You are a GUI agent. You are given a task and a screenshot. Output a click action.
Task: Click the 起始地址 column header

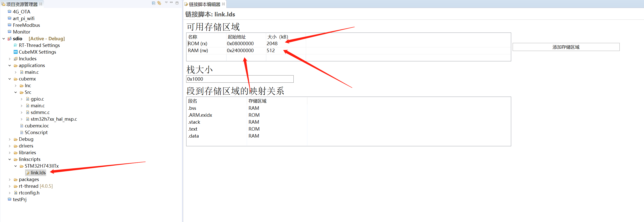[x=237, y=37]
